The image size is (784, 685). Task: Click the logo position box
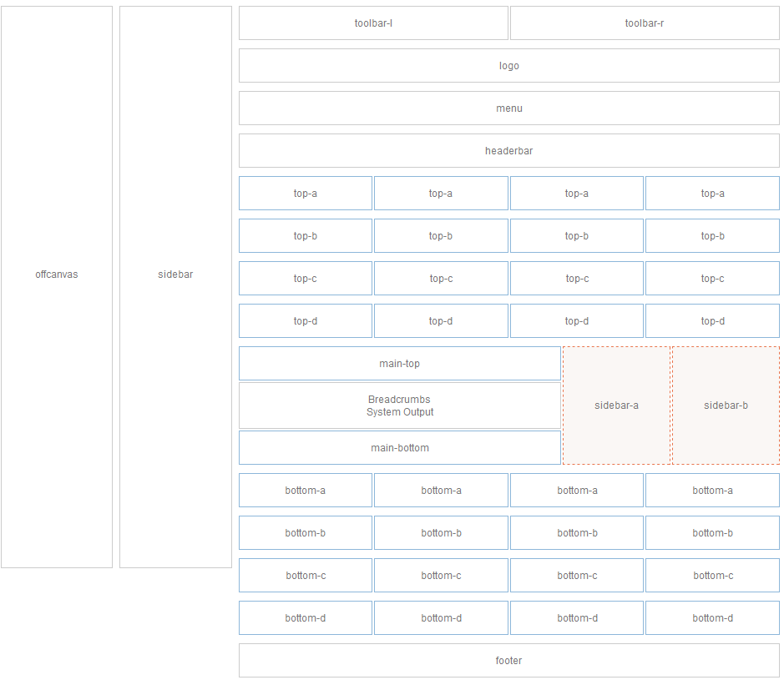pyautogui.click(x=508, y=66)
